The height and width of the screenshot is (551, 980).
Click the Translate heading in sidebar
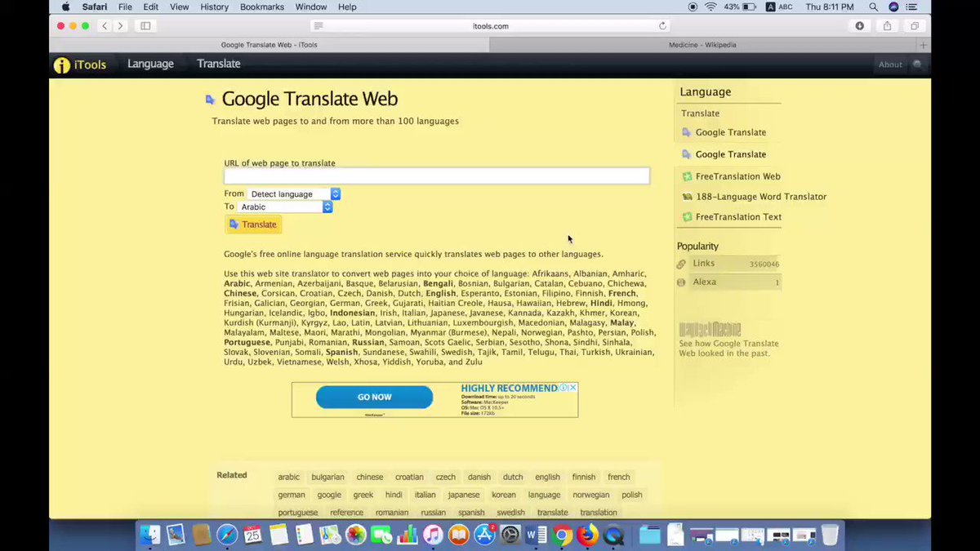tap(701, 113)
